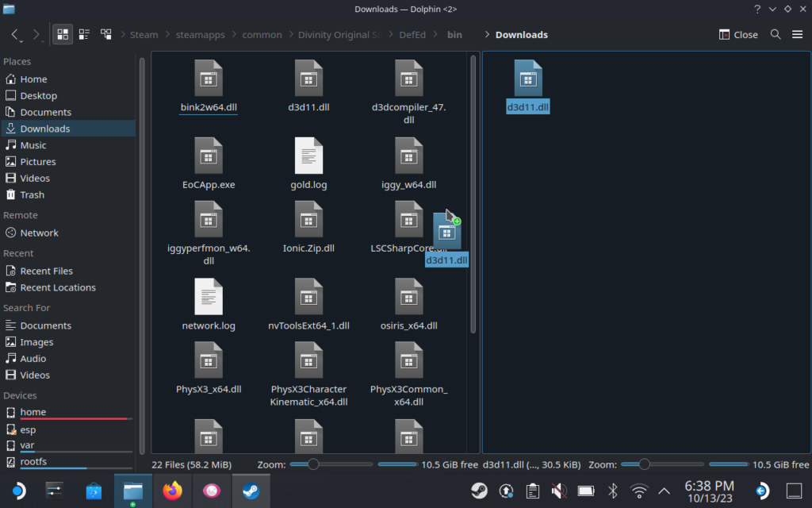Select d3d11.dll in right Downloads pane

click(x=527, y=79)
